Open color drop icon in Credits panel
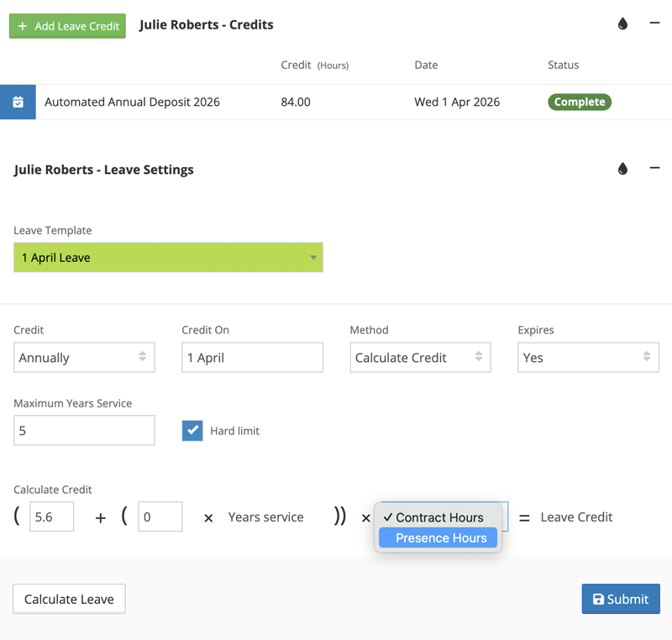The image size is (672, 640). [622, 24]
